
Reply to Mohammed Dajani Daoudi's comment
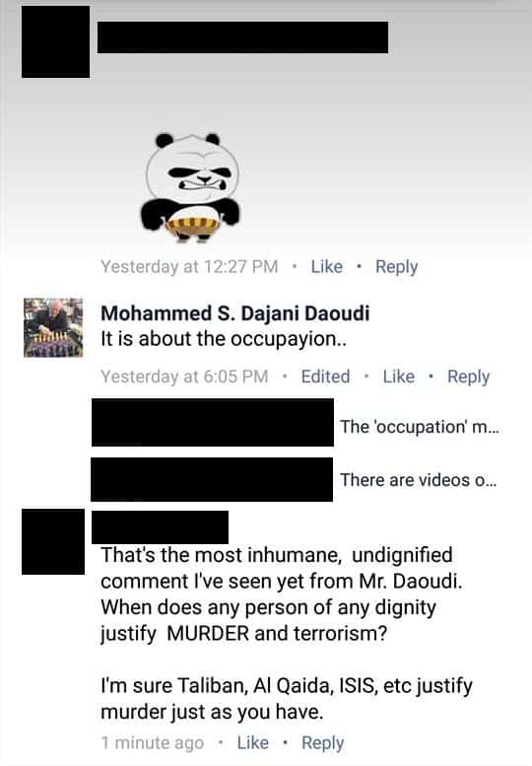(x=468, y=378)
